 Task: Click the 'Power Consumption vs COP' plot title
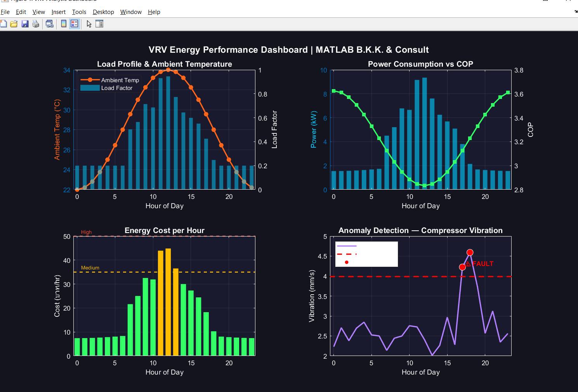(420, 64)
